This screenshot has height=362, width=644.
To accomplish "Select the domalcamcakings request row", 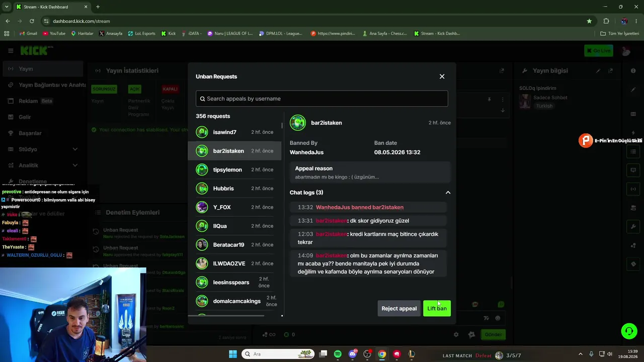I will click(x=234, y=301).
